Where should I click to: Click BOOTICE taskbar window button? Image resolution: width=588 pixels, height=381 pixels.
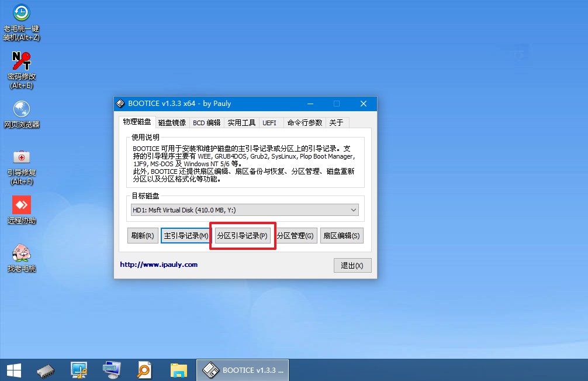pos(243,370)
